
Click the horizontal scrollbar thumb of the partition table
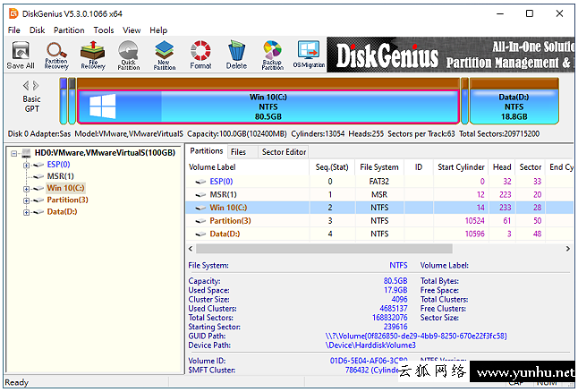(x=324, y=249)
